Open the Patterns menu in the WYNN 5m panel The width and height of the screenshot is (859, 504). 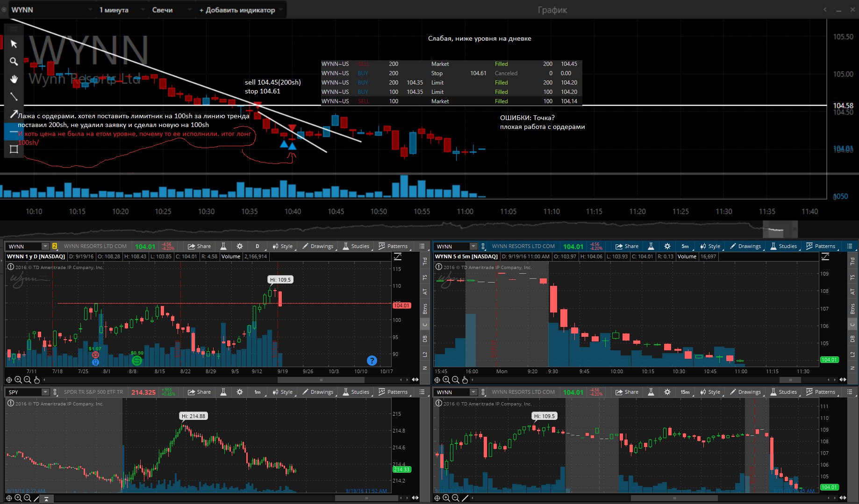[x=821, y=246]
